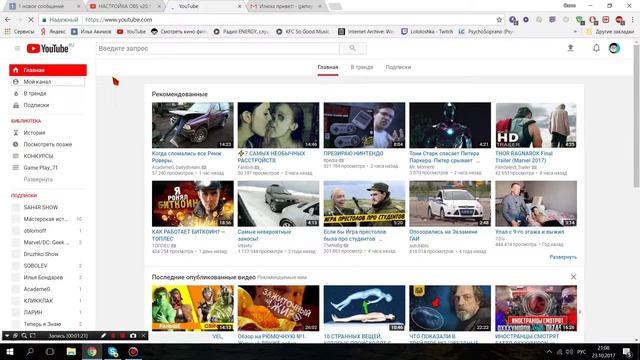Open Windows Task View

50,351
